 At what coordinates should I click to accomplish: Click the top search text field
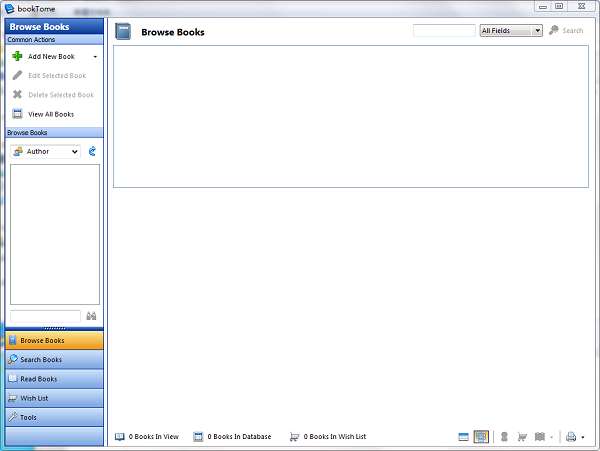(x=444, y=31)
